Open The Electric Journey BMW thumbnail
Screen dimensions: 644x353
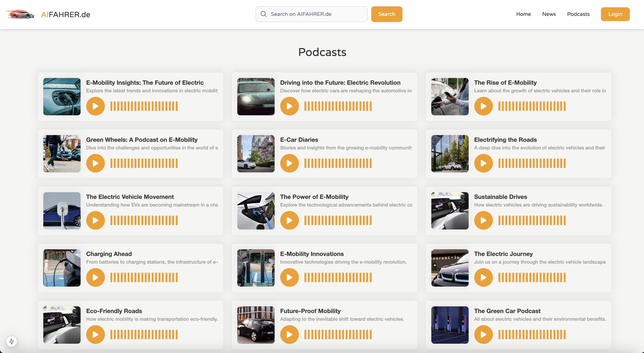(x=449, y=268)
